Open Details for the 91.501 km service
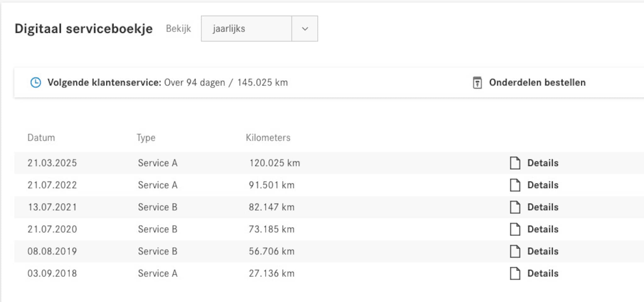 click(543, 185)
